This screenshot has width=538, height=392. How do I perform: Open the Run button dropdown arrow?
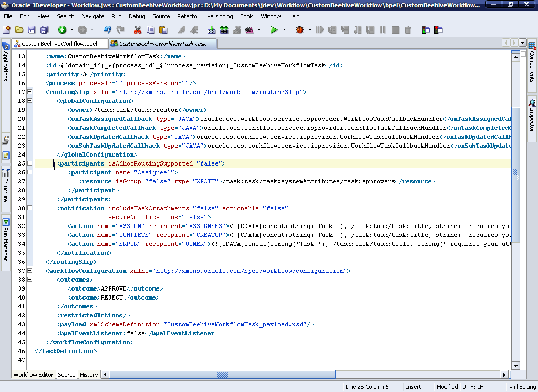click(285, 30)
